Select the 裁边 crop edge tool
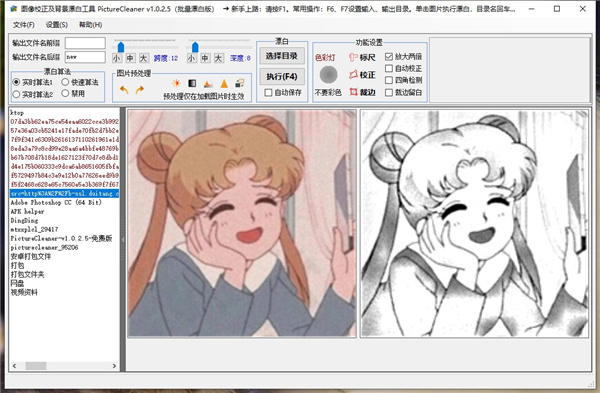 tap(362, 92)
